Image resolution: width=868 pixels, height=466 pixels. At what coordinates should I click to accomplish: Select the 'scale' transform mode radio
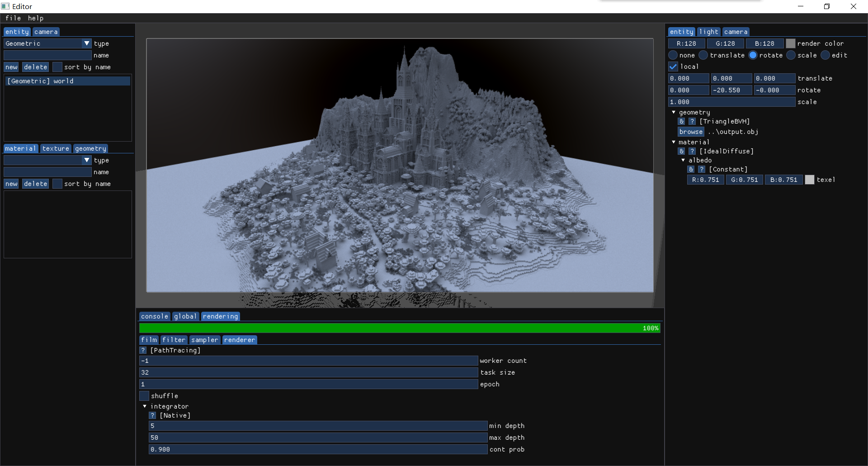point(791,55)
